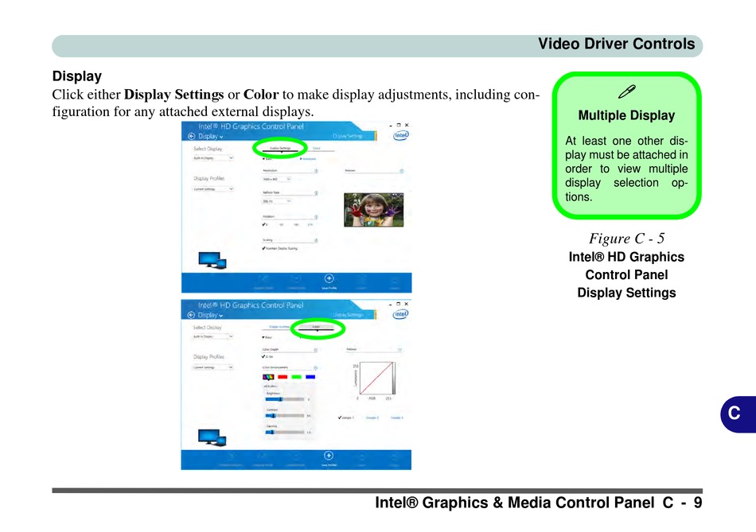756x532 pixels.
Task: Click the Scaling help info icon
Action: pyautogui.click(x=316, y=240)
